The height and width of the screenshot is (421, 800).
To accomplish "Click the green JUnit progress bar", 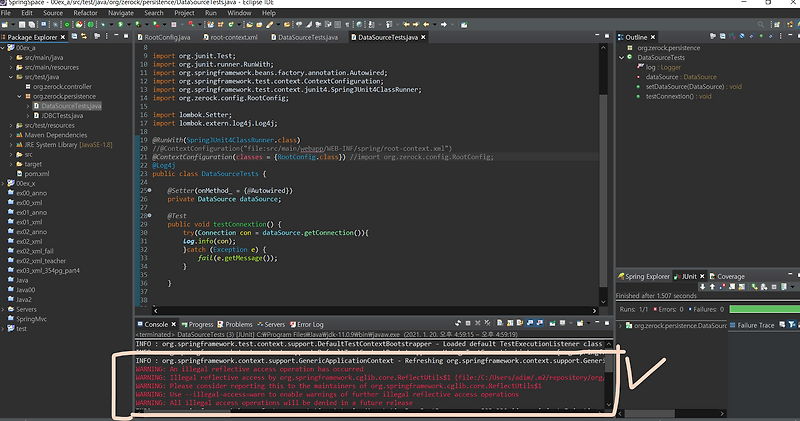I will [765, 309].
